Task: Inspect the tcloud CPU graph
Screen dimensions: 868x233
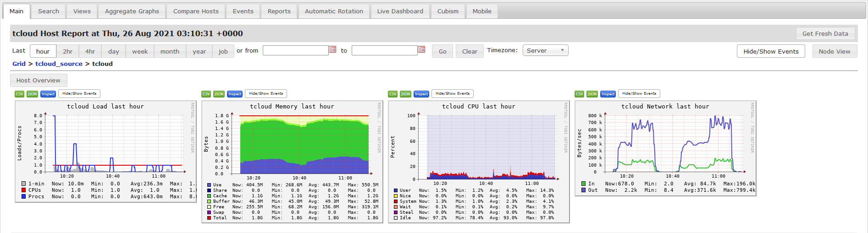Action: pos(421,94)
